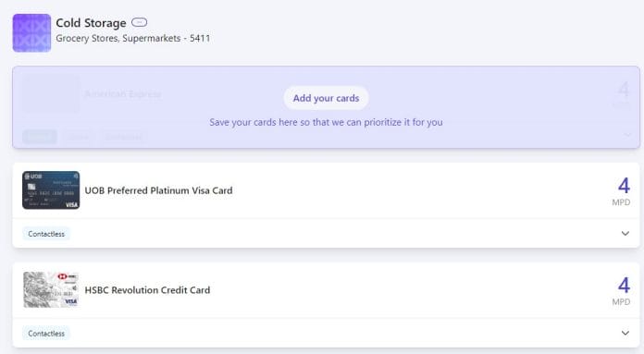Image resolution: width=644 pixels, height=354 pixels.
Task: Click Grocery Stores, Supermarkets - 5411 category text
Action: [x=133, y=38]
